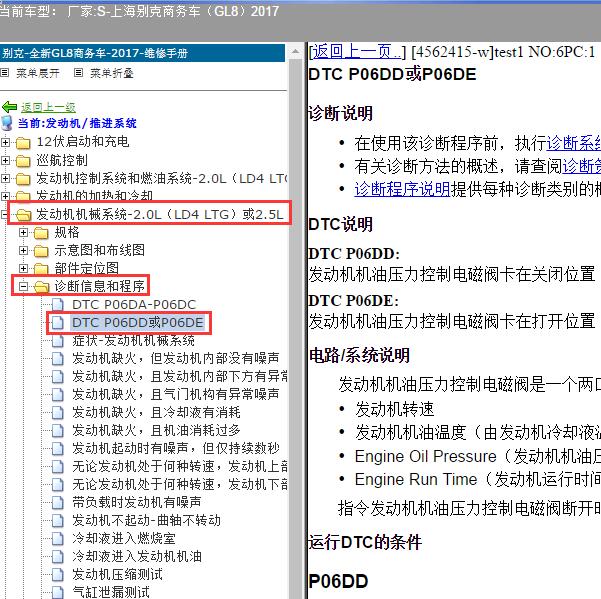Click the page icon for 带负载时发动机有噪声
Screen dimensions: 601x599
click(58, 502)
